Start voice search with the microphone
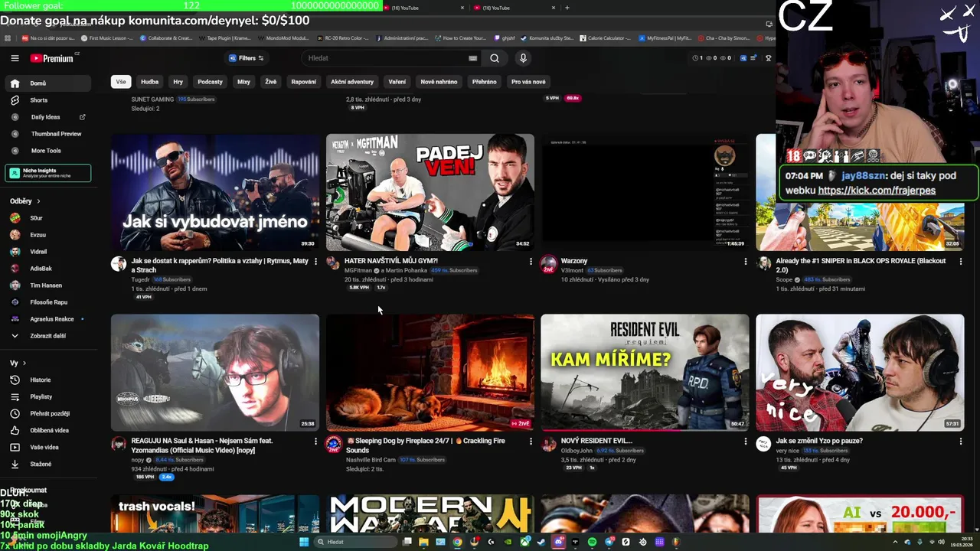 [523, 58]
